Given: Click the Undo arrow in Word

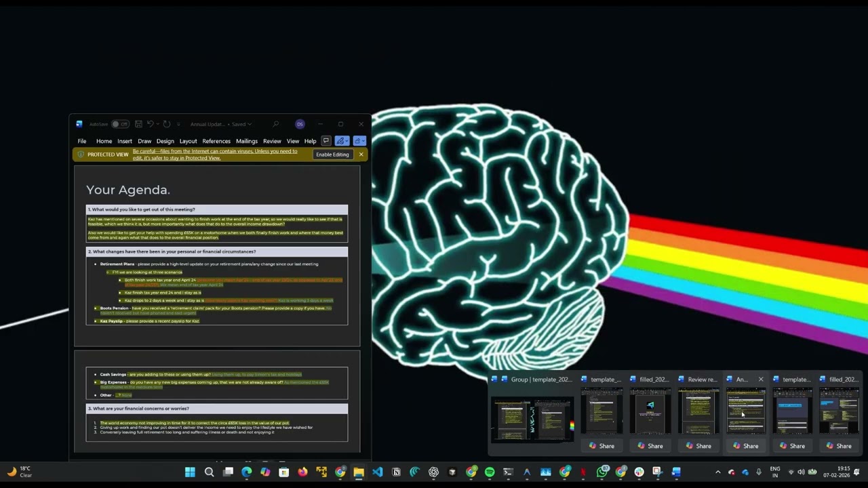Looking at the screenshot, I should (x=150, y=124).
